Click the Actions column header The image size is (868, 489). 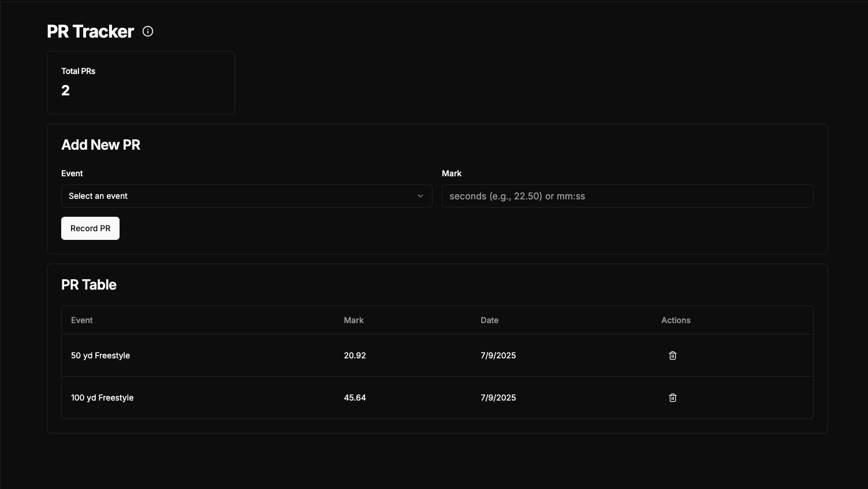(676, 320)
